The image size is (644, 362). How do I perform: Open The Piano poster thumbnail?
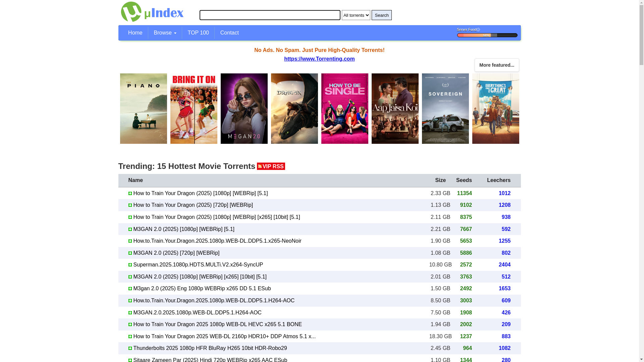pos(144,109)
